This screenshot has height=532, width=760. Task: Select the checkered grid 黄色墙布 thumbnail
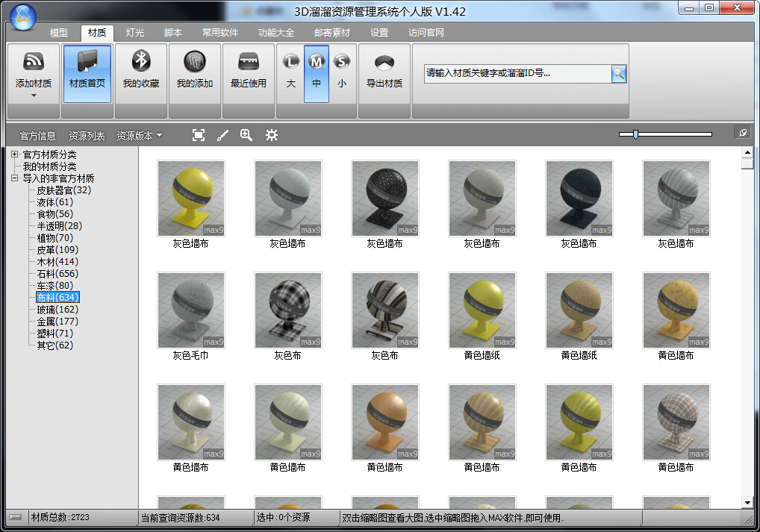[676, 422]
